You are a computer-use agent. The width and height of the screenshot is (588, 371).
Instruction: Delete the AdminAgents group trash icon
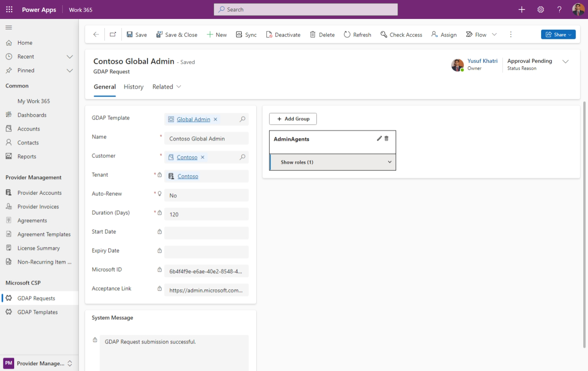pyautogui.click(x=386, y=138)
